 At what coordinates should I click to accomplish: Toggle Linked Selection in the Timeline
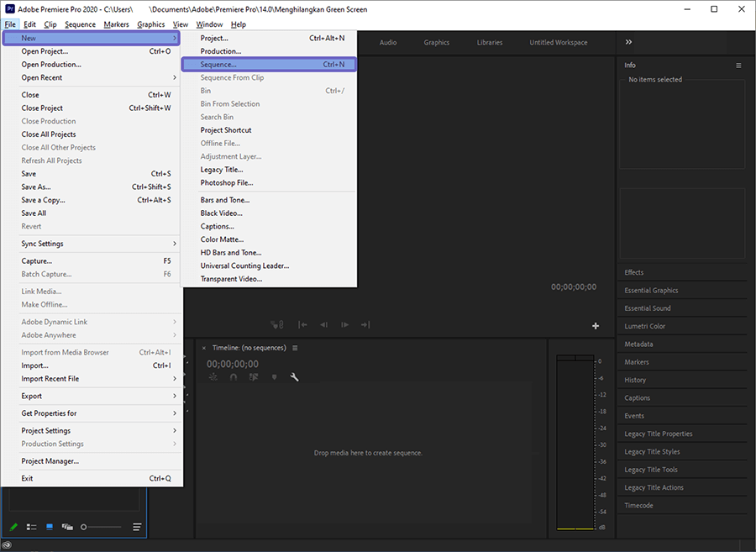254,377
